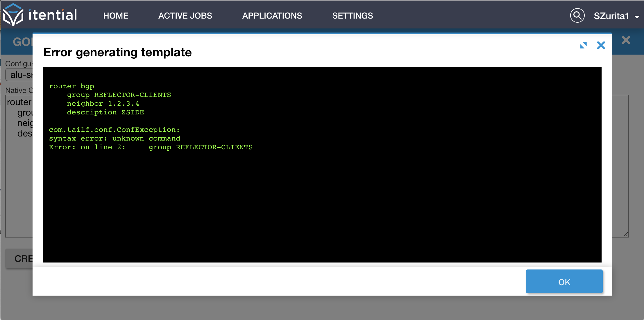644x320 pixels.
Task: Open the APPLICATIONS menu
Action: coord(272,16)
